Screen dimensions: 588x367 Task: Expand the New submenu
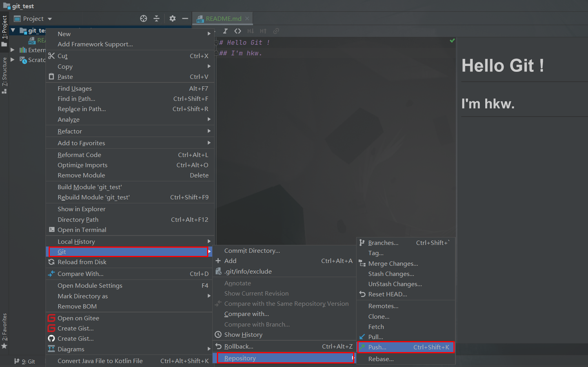click(130, 34)
